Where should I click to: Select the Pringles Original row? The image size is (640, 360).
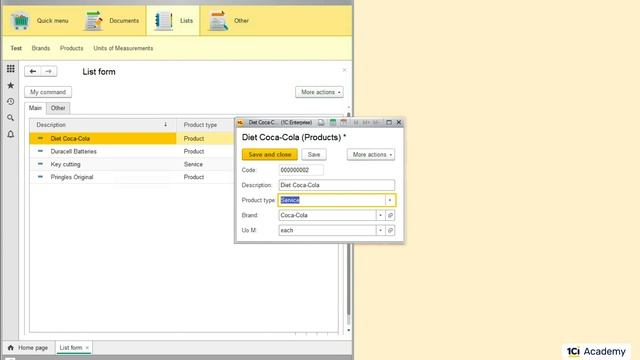pos(132,177)
